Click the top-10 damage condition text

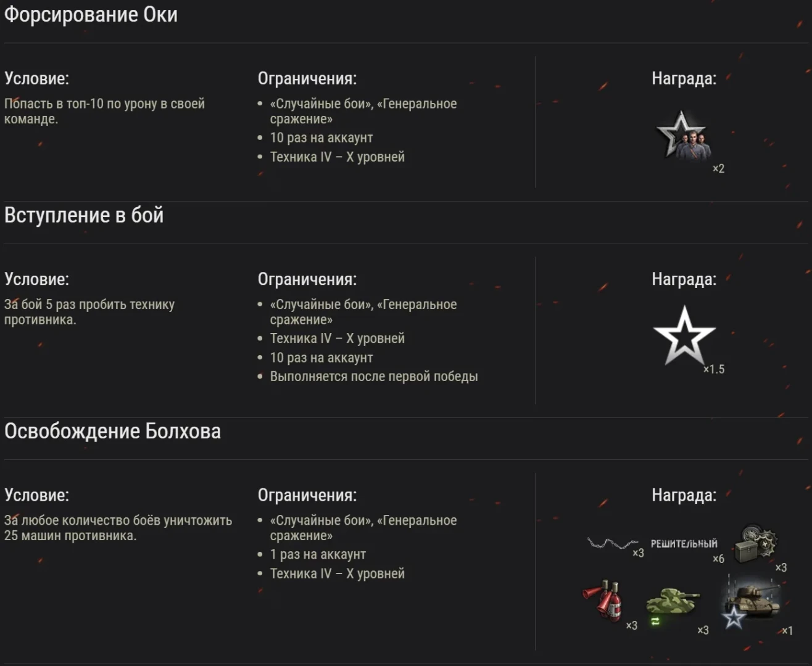[x=104, y=111]
